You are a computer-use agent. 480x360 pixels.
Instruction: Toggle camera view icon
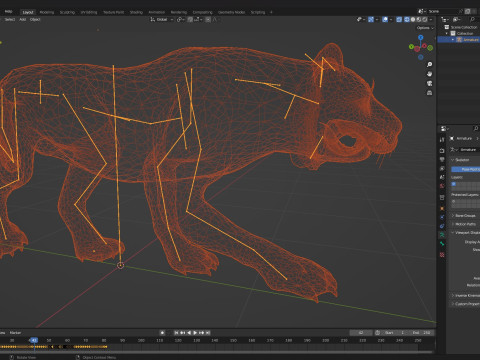(429, 83)
